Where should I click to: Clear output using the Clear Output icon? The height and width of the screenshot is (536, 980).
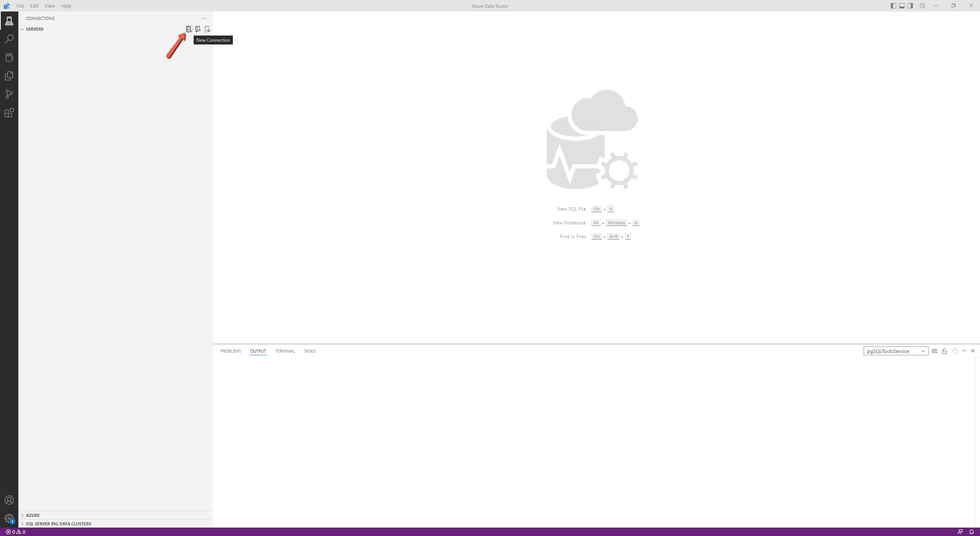coord(934,351)
